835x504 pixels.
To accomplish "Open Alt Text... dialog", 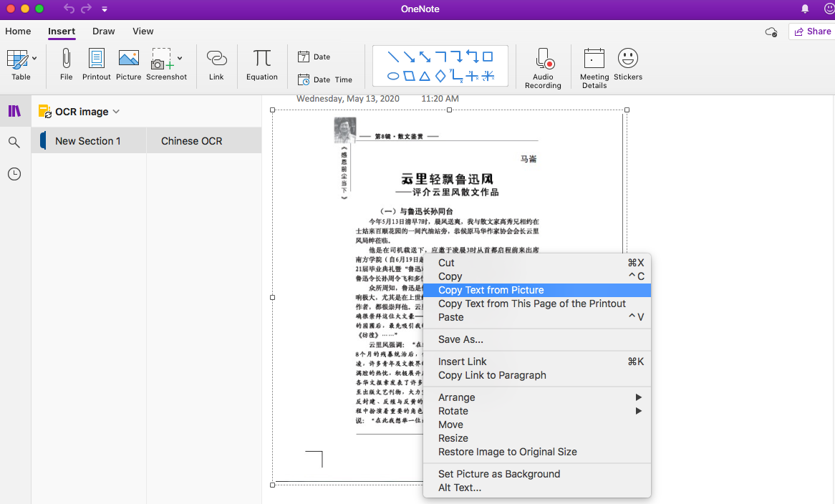I will pos(537,488).
